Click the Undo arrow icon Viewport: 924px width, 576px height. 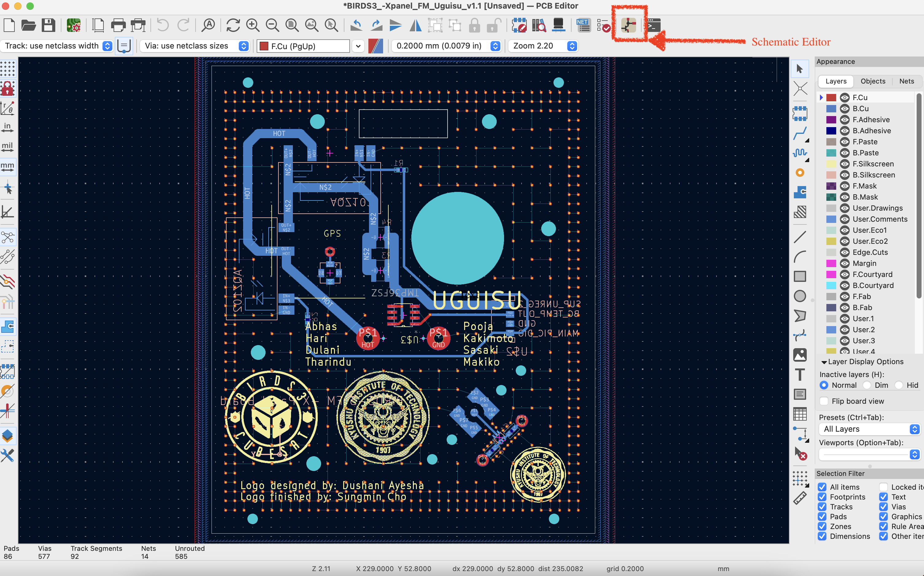(163, 25)
